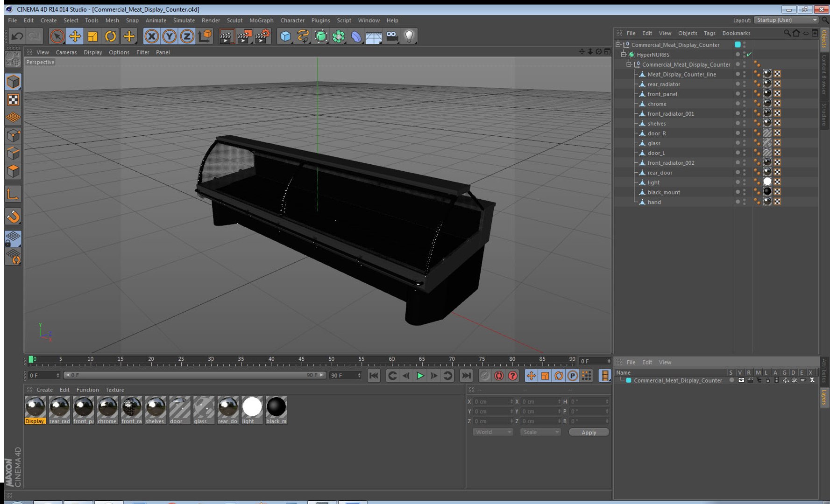Image resolution: width=830 pixels, height=504 pixels.
Task: Click the Undo arrow icon
Action: (x=17, y=36)
